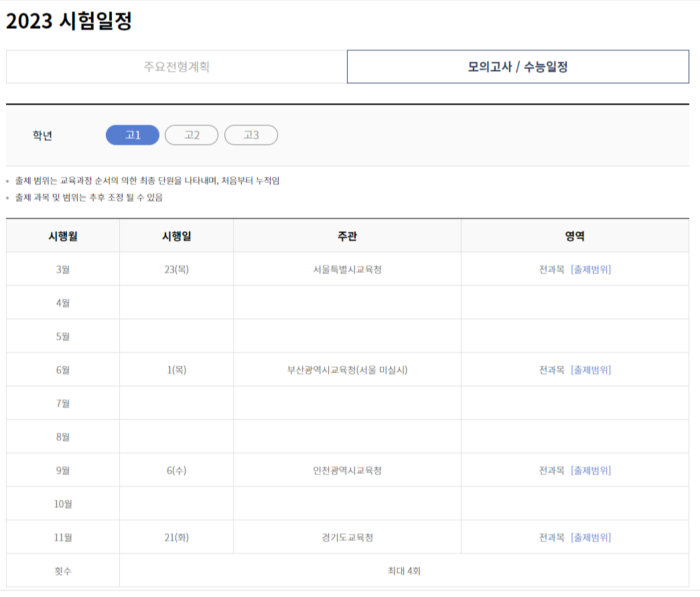The image size is (700, 597).
Task: Click the 시행월 column header
Action: (63, 236)
